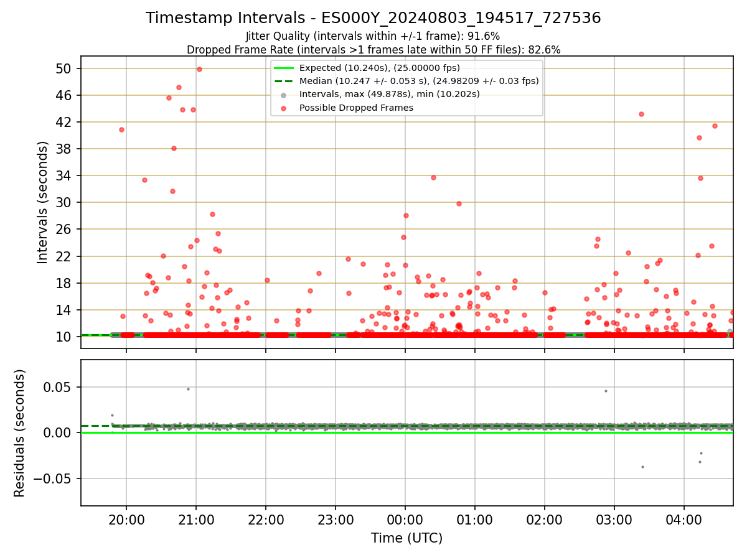The image size is (747, 560).
Task: Click the solid green Expected line sample in legend
Action: [x=284, y=68]
